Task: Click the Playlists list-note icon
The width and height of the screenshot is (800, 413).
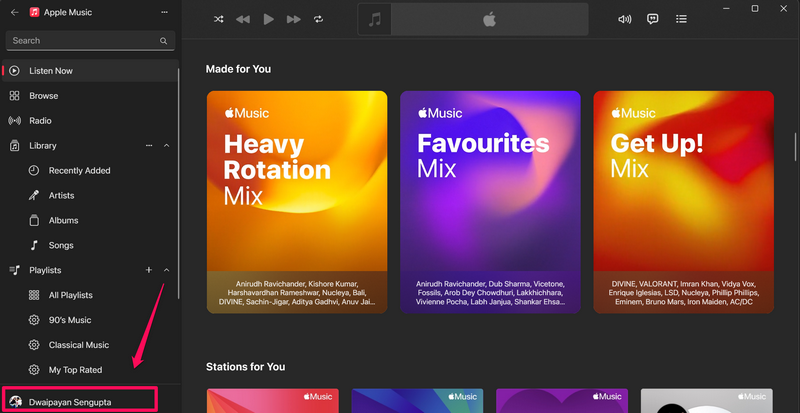Action: click(x=14, y=270)
